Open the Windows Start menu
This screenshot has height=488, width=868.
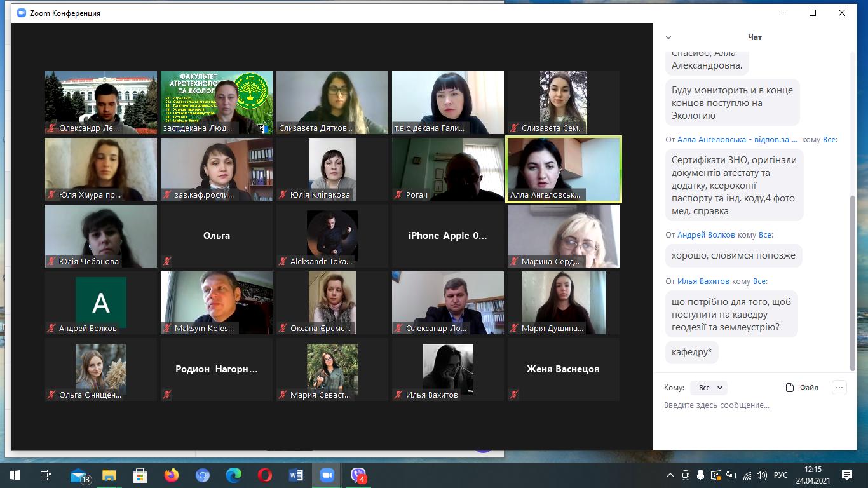pyautogui.click(x=15, y=475)
